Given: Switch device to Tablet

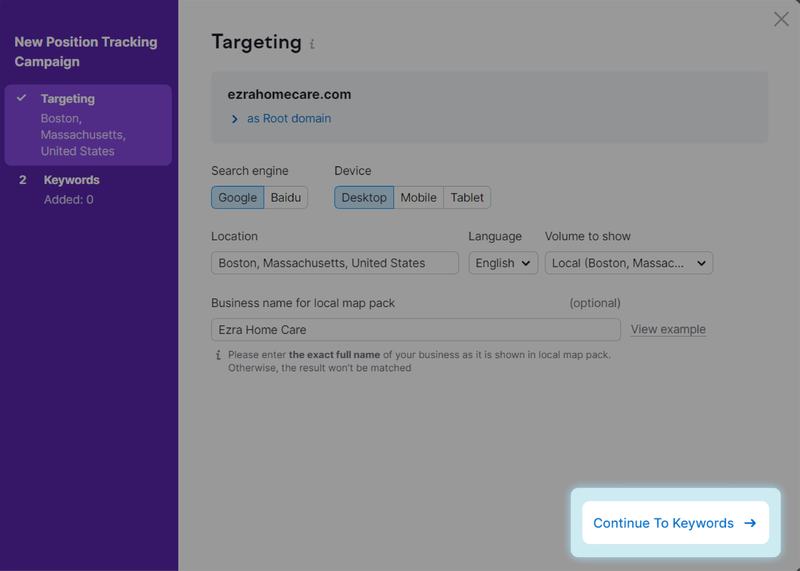Looking at the screenshot, I should [467, 197].
